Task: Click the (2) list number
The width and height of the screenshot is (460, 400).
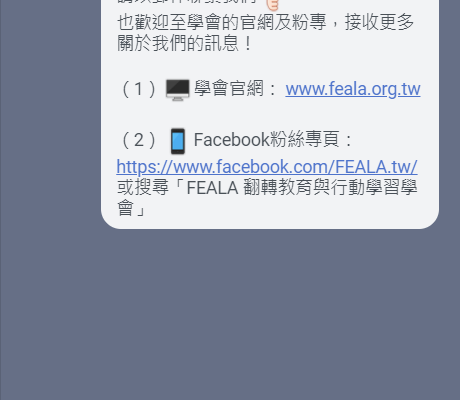Action: click(138, 140)
